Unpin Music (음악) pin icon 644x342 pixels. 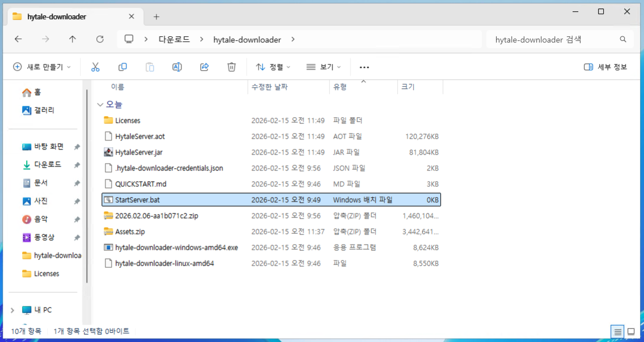[x=77, y=219]
